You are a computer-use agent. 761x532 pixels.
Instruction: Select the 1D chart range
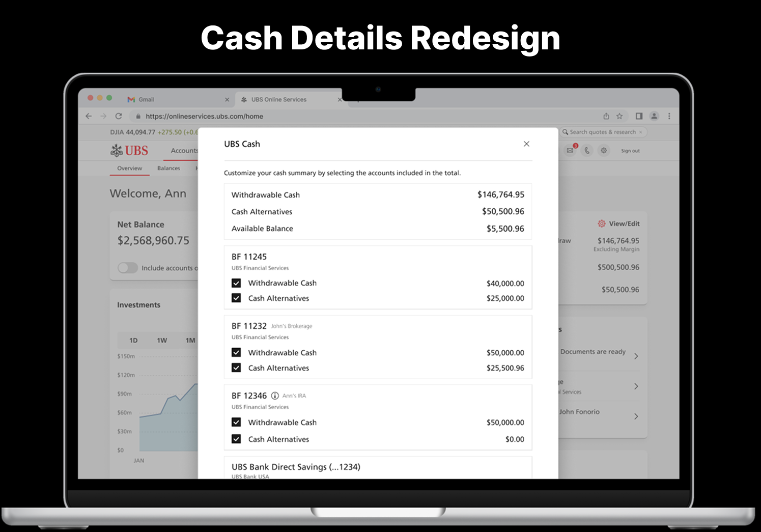click(x=133, y=340)
